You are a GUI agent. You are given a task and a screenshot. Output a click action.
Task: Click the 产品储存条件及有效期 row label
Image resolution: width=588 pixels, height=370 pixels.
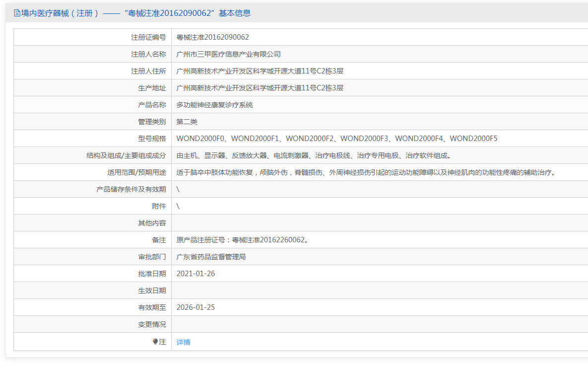131,189
